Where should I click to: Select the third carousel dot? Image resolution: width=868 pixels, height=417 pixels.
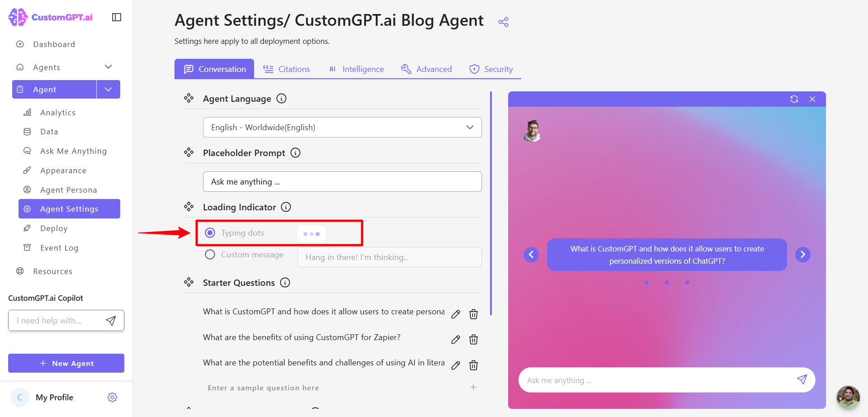(x=687, y=283)
